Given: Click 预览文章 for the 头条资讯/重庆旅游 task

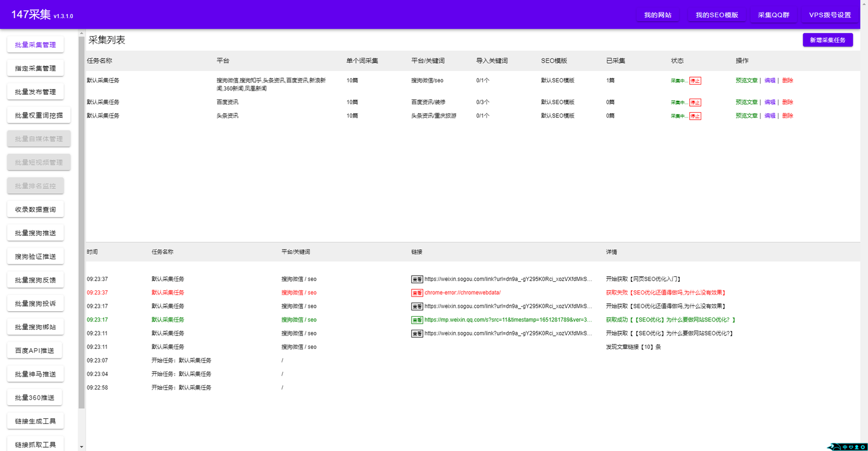Looking at the screenshot, I should [x=746, y=116].
